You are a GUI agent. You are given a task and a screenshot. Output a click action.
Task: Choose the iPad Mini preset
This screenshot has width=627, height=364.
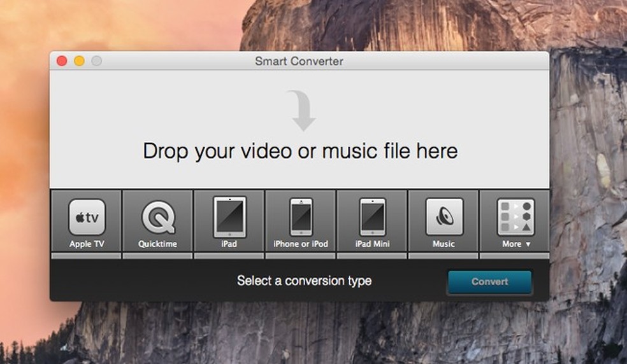(372, 221)
